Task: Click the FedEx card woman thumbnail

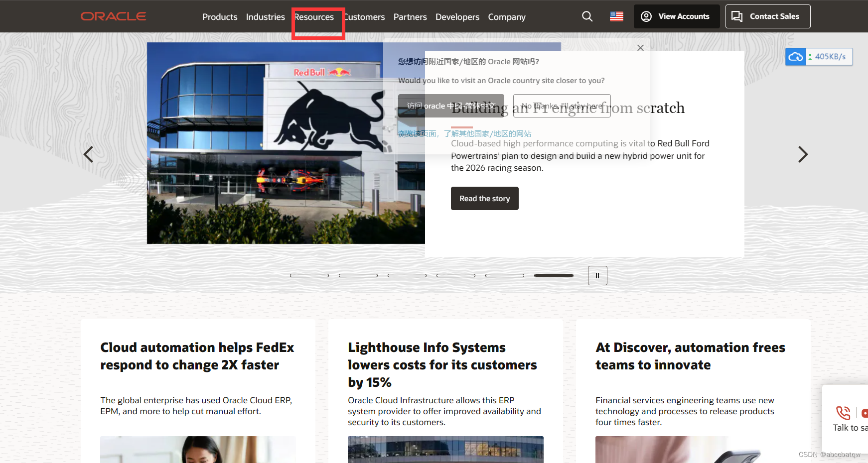Action: click(198, 450)
